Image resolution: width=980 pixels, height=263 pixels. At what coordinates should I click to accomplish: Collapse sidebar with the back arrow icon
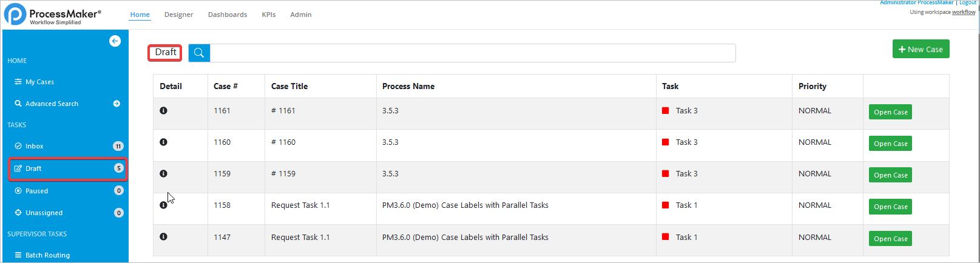coord(115,41)
